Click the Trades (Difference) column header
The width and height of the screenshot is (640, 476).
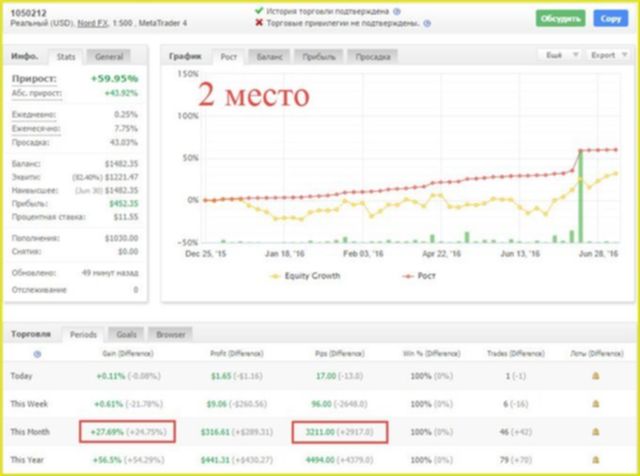tap(516, 354)
